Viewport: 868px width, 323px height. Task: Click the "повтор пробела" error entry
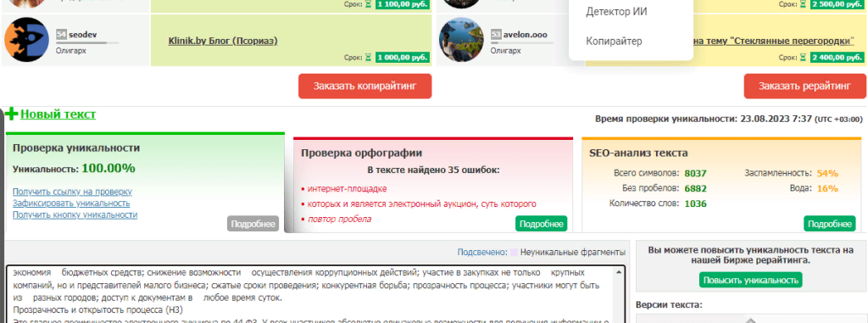pyautogui.click(x=339, y=219)
